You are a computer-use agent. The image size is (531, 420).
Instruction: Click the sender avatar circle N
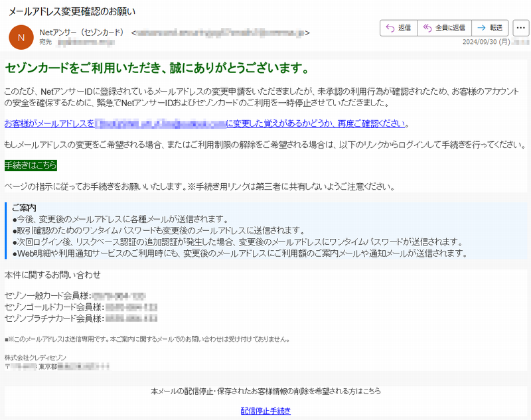coord(21,37)
